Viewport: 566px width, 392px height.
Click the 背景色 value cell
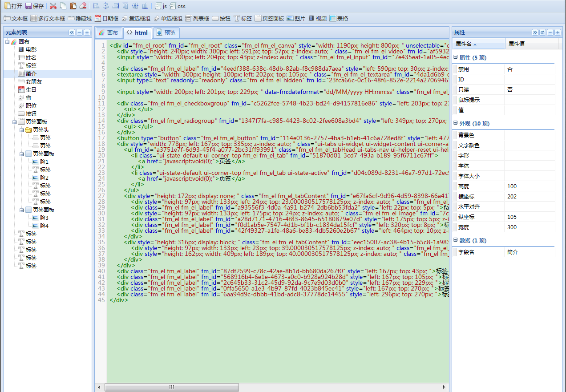530,135
